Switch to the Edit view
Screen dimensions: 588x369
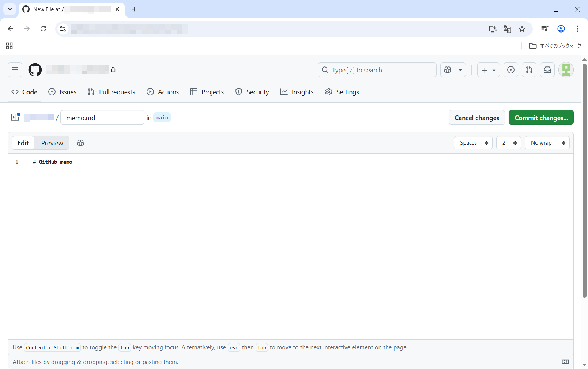[23, 143]
